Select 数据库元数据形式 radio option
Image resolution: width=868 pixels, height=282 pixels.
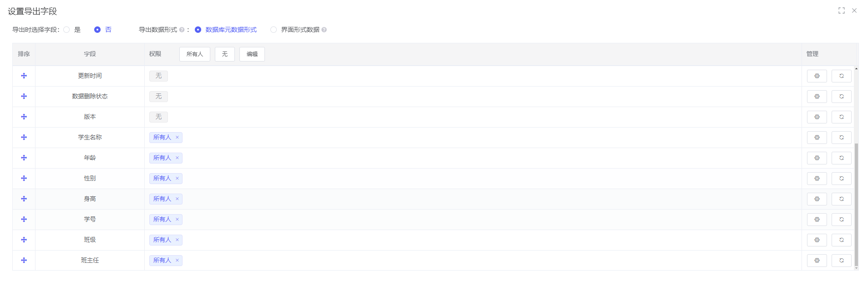pos(198,30)
